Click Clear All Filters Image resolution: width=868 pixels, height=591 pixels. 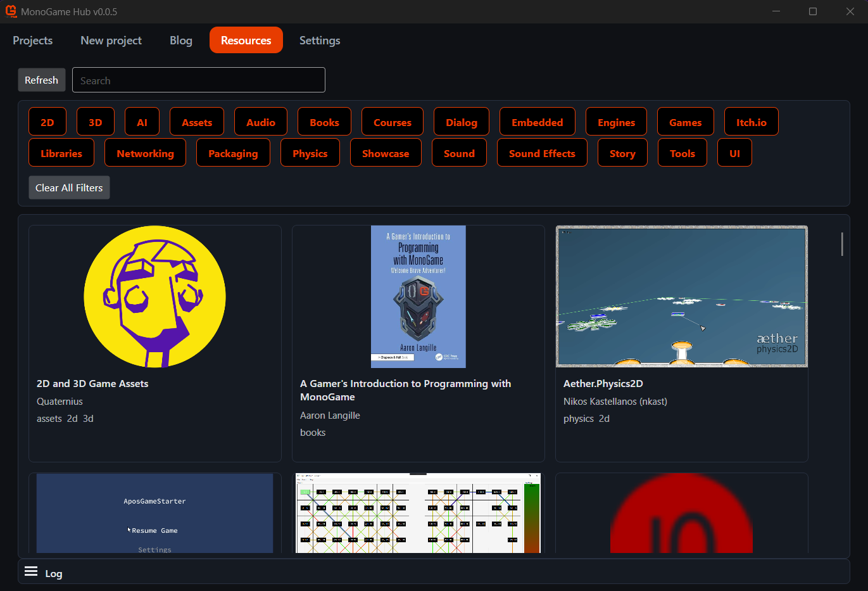tap(69, 187)
